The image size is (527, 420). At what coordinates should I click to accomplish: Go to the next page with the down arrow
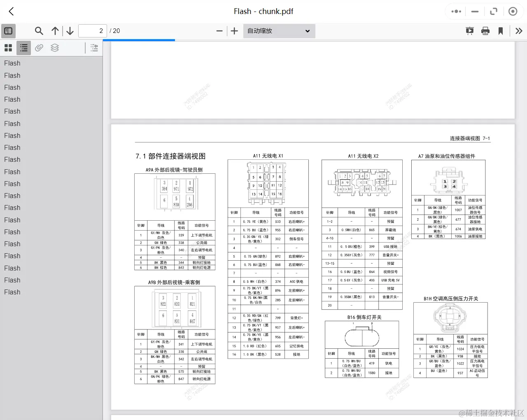(70, 31)
